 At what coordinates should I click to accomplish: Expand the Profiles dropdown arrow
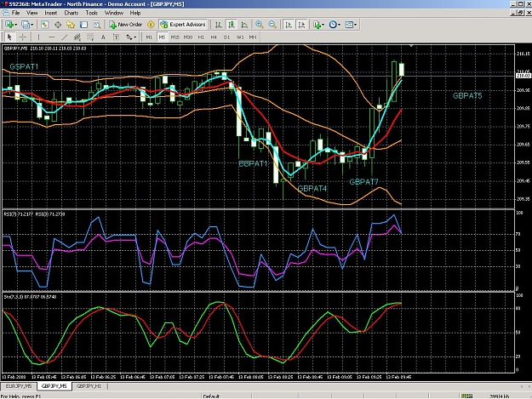(x=31, y=25)
